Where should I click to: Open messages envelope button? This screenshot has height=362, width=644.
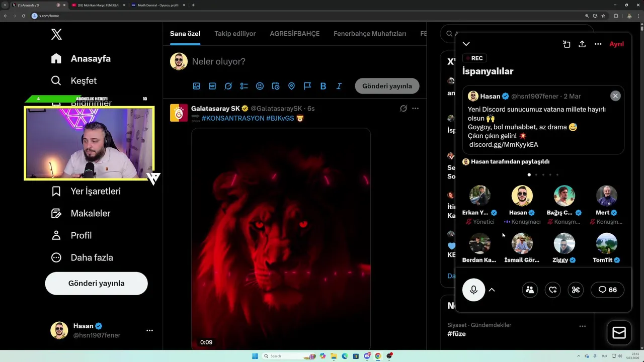(x=619, y=333)
